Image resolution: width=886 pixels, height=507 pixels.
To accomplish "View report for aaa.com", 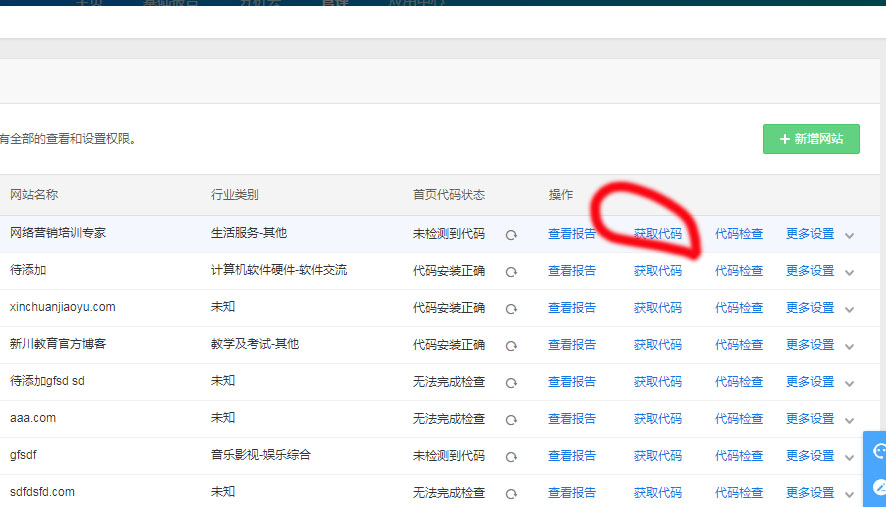I will [x=572, y=419].
